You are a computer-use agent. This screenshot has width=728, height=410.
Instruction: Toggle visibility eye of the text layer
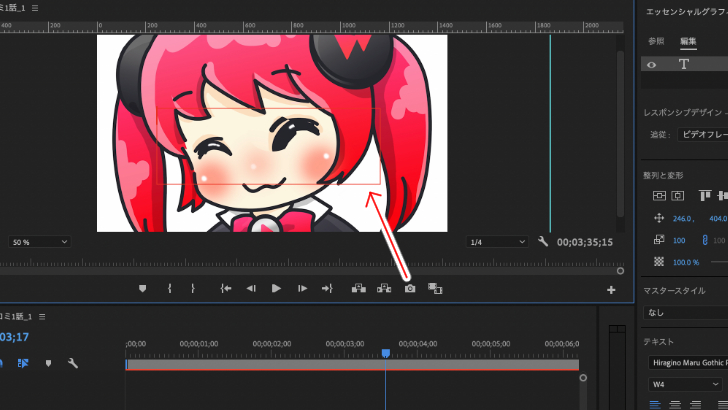[651, 65]
